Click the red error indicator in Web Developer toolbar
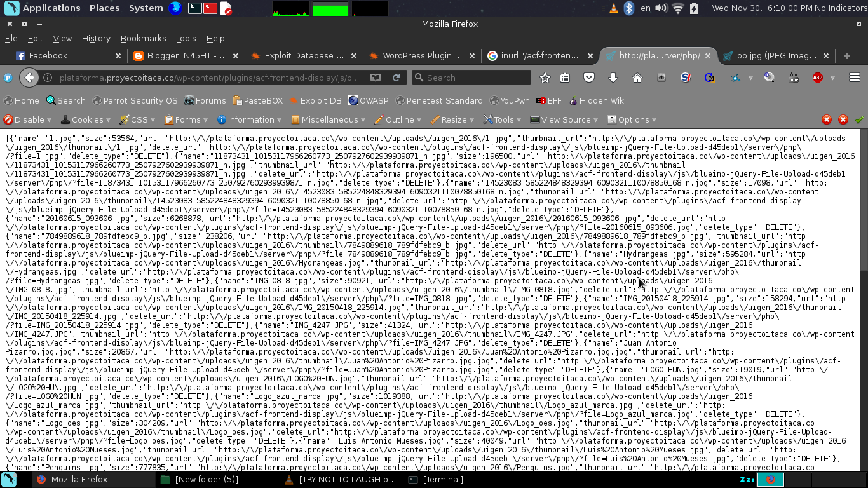Viewport: 868px width, 488px height. [826, 119]
